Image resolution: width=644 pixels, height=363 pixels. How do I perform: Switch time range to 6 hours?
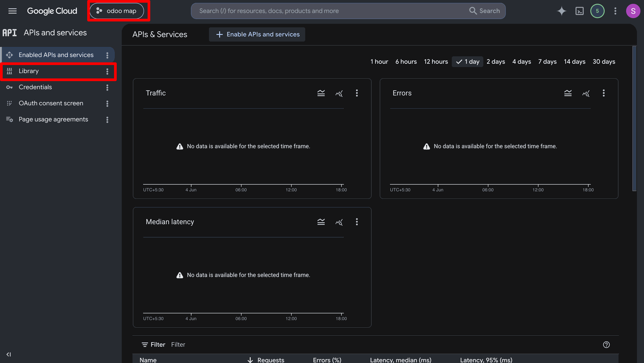coord(406,62)
